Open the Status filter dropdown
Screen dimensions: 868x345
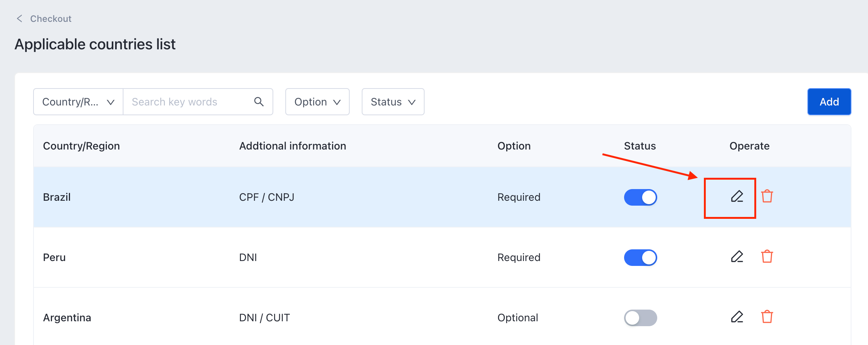(x=393, y=102)
